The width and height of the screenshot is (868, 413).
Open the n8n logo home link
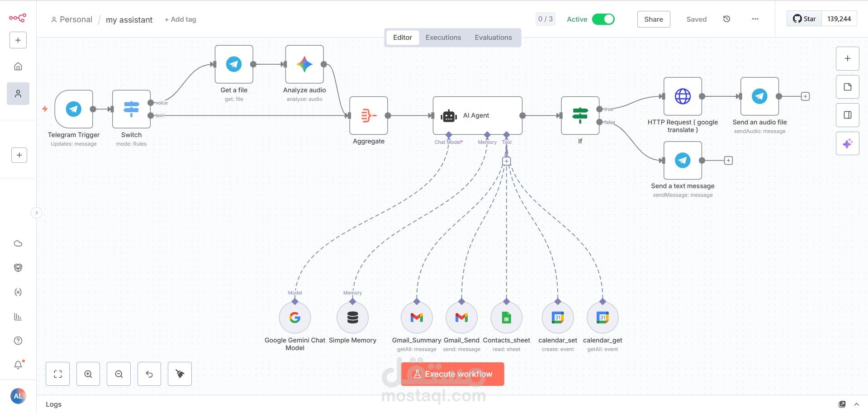coord(18,18)
